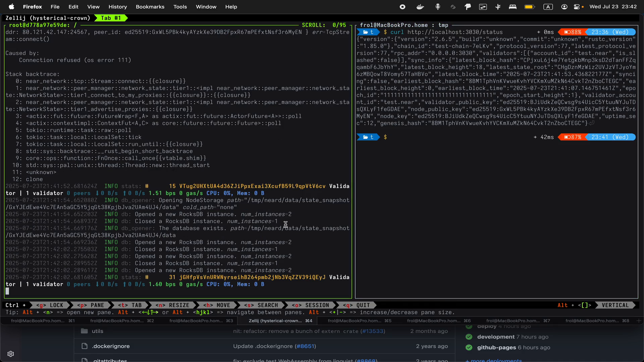Open the microphone icon in menu bar
Viewport: 644px width, 362px height.
[438, 7]
